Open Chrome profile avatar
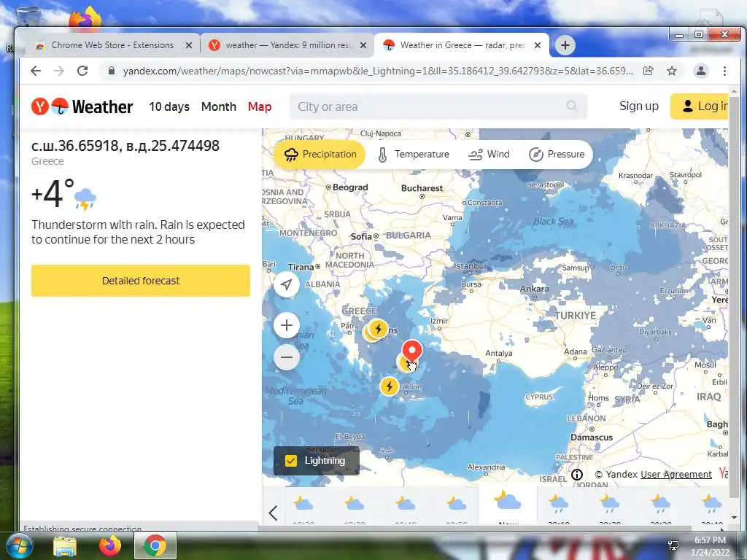 pyautogui.click(x=701, y=71)
